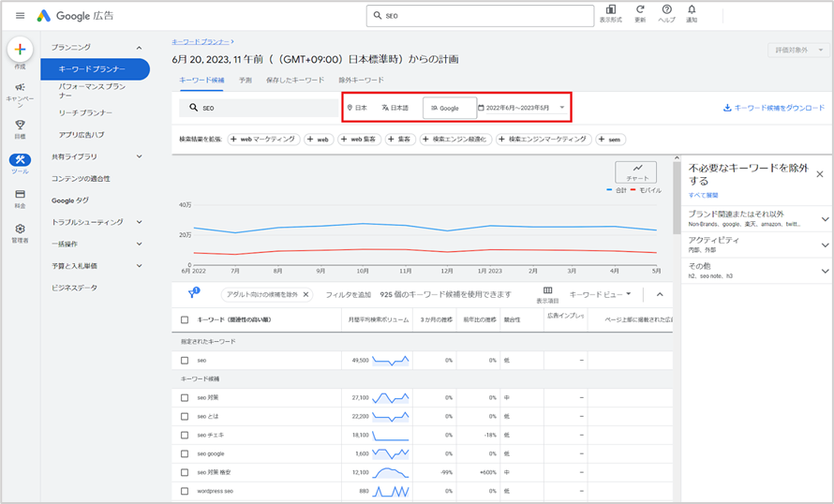Image resolution: width=834 pixels, height=504 pixels.
Task: Collapse the table toolbar chevron
Action: [660, 294]
